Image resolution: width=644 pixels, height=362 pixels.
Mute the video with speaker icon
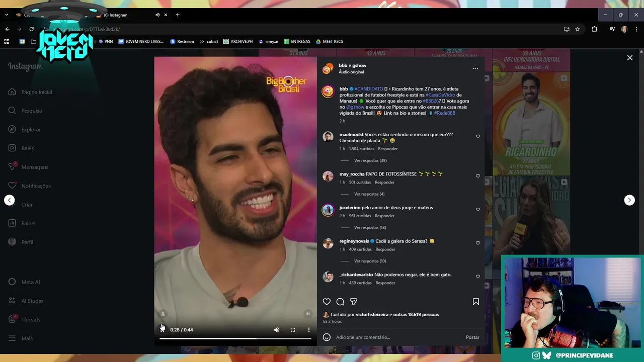point(276,330)
